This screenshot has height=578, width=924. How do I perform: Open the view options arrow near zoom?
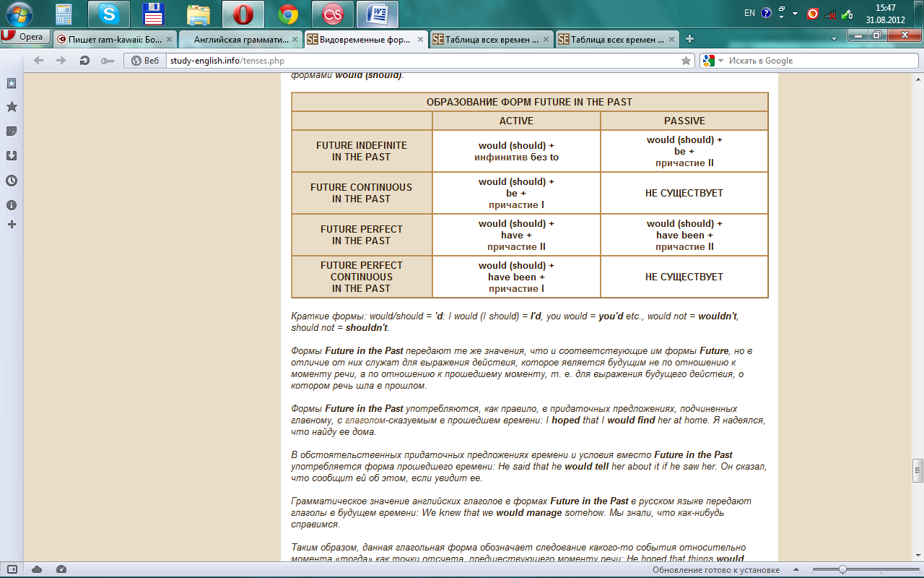(x=796, y=570)
